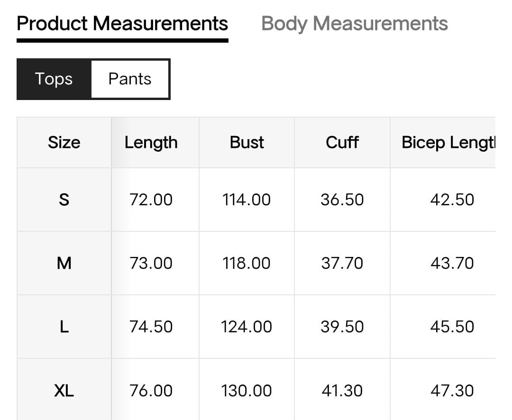Select the Tops toggle option

tap(54, 79)
